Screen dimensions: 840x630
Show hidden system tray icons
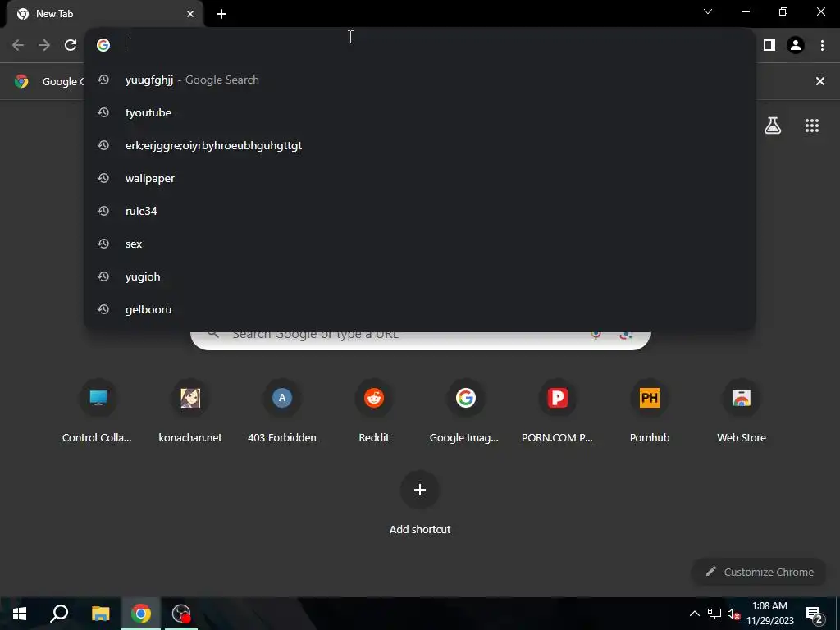pyautogui.click(x=694, y=614)
